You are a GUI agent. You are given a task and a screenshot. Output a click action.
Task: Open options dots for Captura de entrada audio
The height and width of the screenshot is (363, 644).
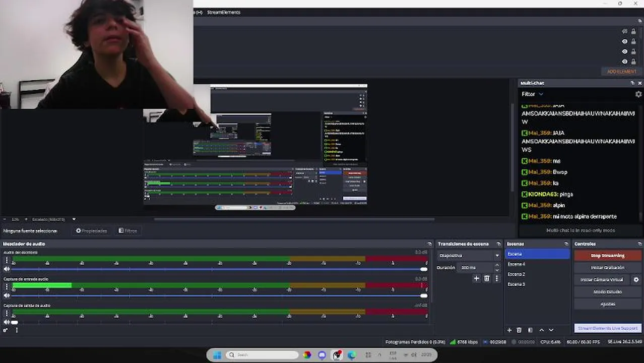click(x=7, y=287)
